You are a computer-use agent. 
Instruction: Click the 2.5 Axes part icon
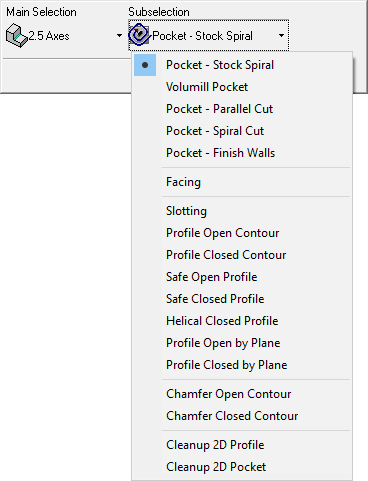coord(17,36)
